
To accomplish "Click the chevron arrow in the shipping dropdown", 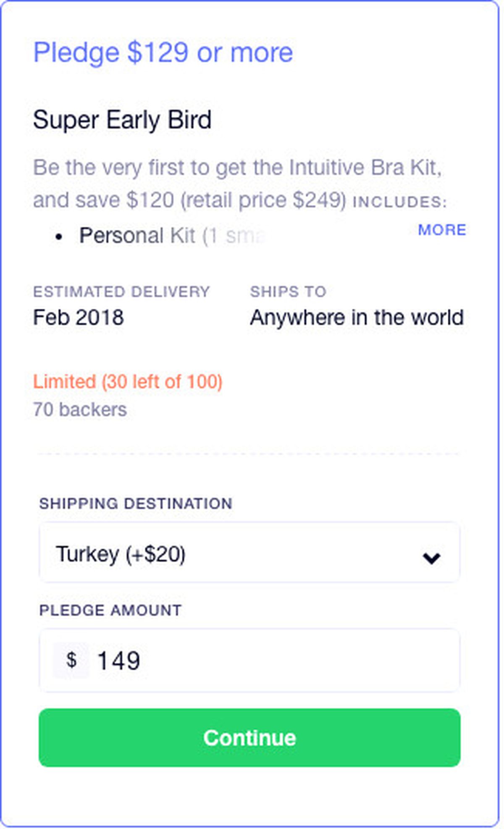I will coord(431,558).
